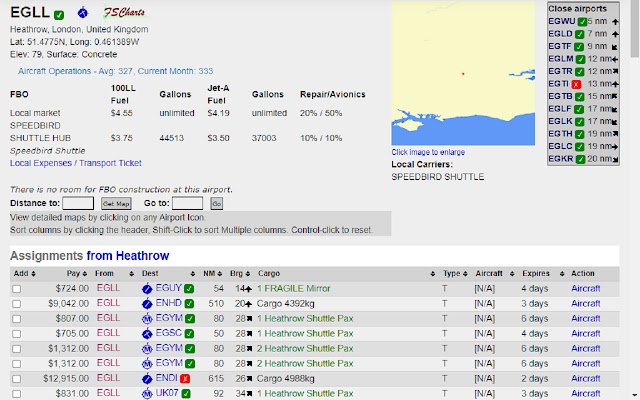Enlarge the Heathrow area map thumbnail
640x400 pixels.
pyautogui.click(x=463, y=73)
